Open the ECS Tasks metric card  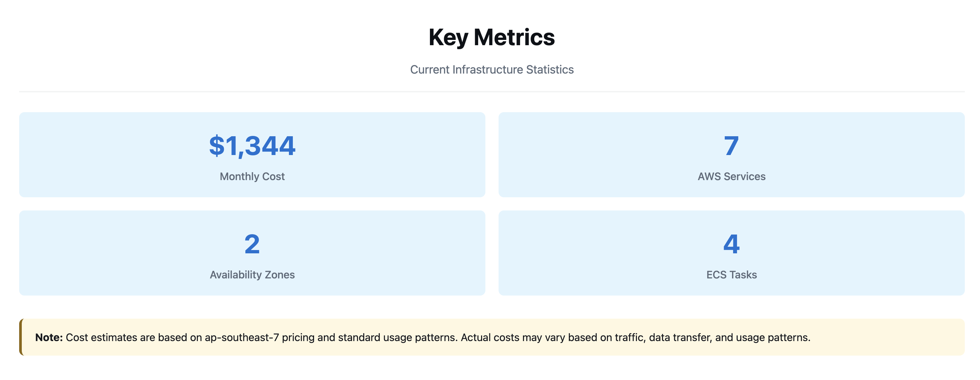pos(731,253)
